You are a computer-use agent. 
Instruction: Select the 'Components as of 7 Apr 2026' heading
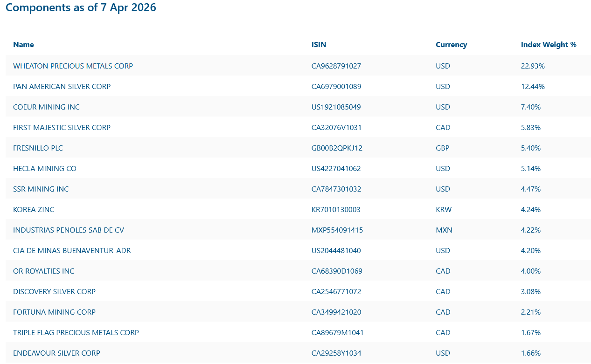tap(81, 8)
